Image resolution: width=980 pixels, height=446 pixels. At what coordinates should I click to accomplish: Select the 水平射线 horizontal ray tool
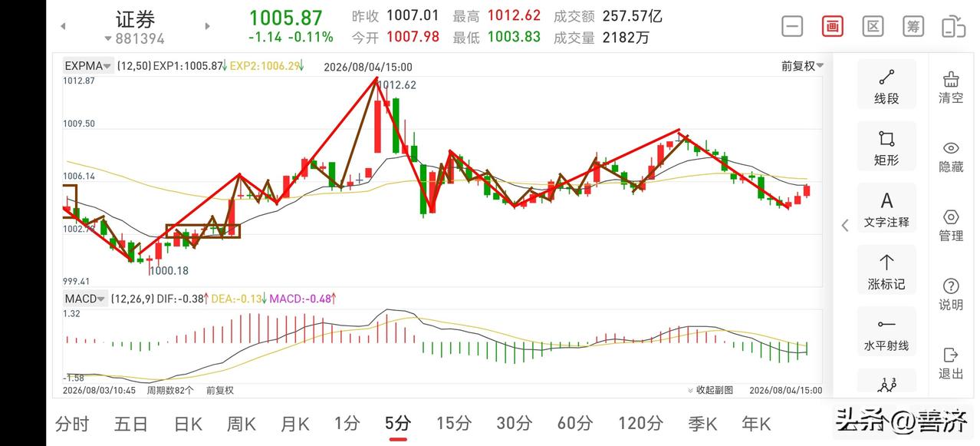pos(886,333)
